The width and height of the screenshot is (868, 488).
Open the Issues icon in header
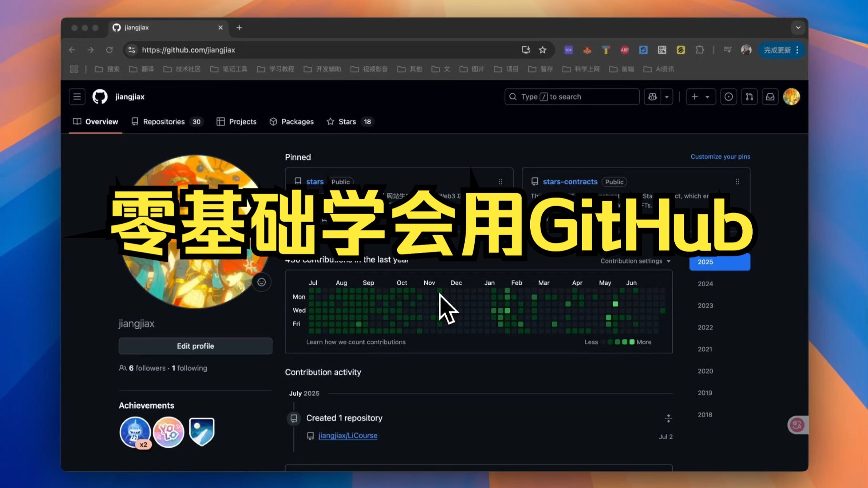coord(728,97)
